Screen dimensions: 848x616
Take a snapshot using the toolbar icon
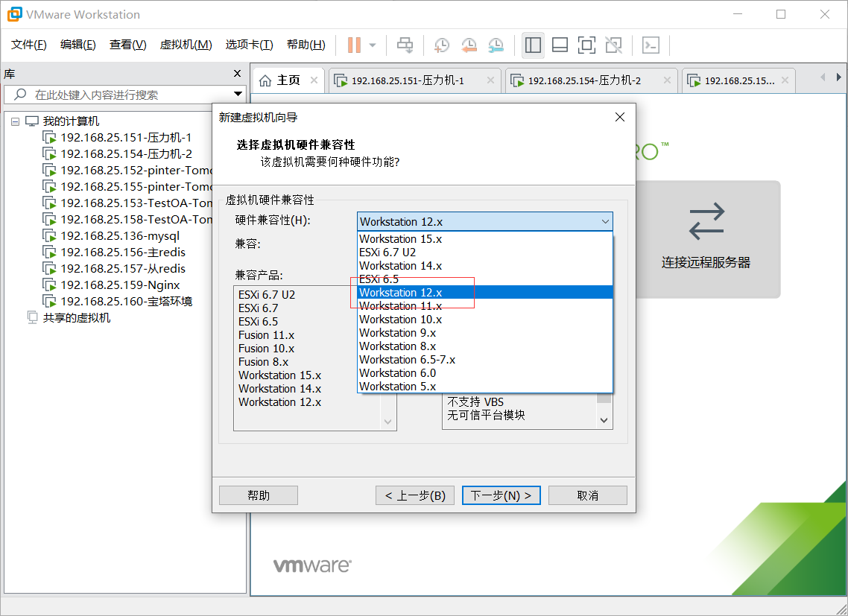(x=442, y=45)
